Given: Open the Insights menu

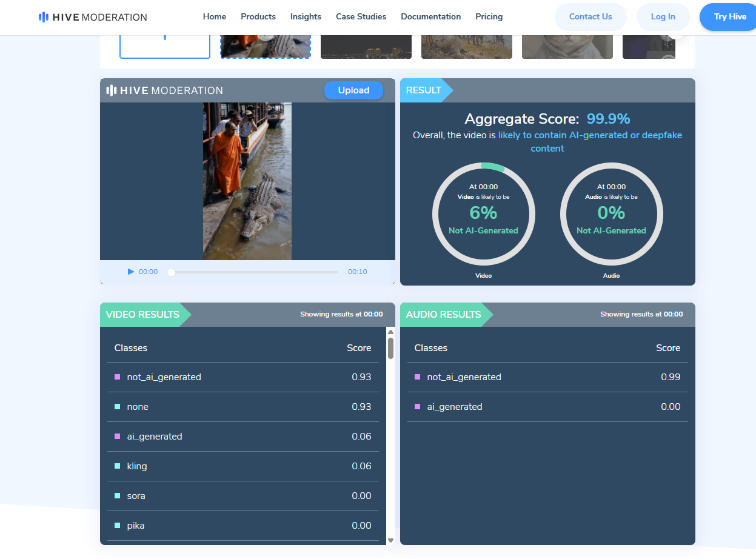Looking at the screenshot, I should coord(306,17).
